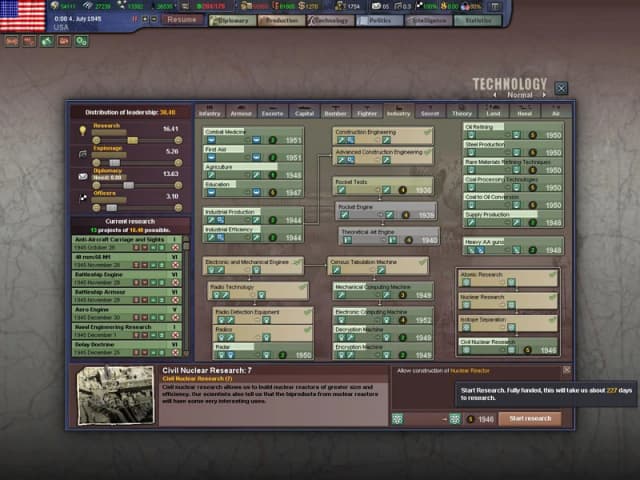Click the USA flag
The width and height of the screenshot is (640, 480).
(x=22, y=16)
